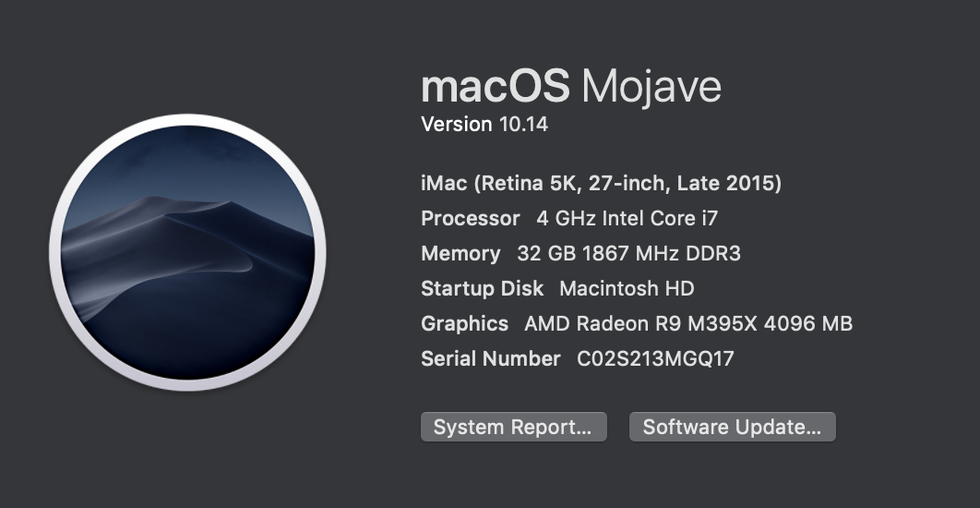Click the Serial Number label
This screenshot has height=508, width=980.
tap(491, 358)
